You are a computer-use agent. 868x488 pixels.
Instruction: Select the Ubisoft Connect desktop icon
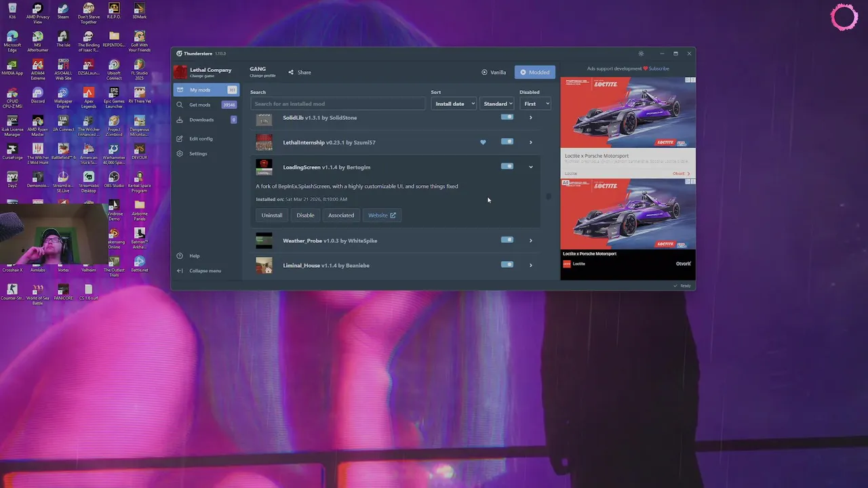pos(114,70)
